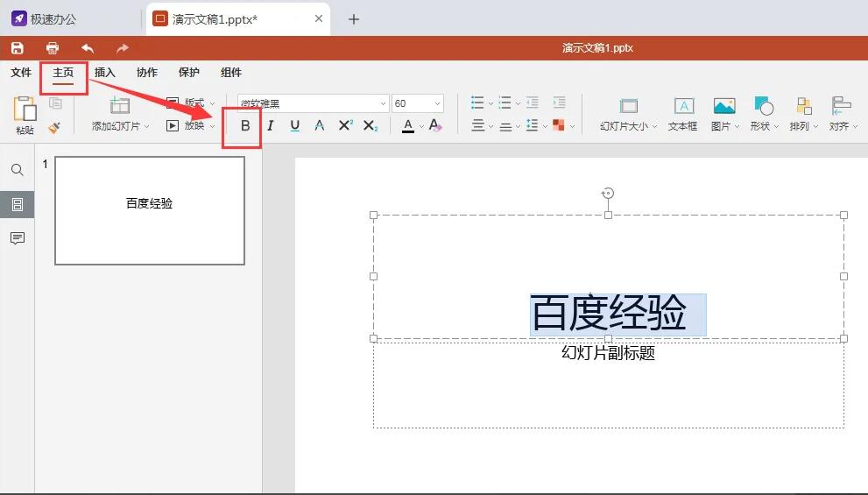Click the red fill color swatch icon
Image resolution: width=868 pixels, height=495 pixels.
click(x=559, y=125)
